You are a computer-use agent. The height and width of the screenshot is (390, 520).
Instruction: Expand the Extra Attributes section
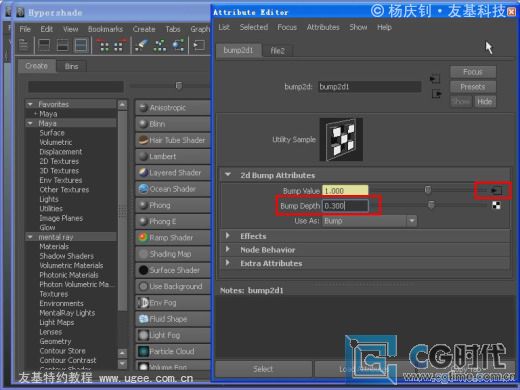(228, 263)
